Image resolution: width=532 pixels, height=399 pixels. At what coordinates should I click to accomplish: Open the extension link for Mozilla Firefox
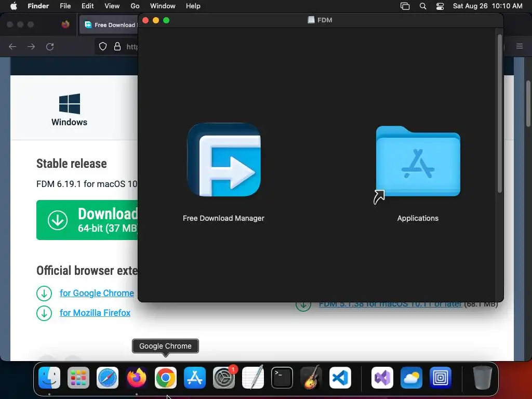click(95, 313)
